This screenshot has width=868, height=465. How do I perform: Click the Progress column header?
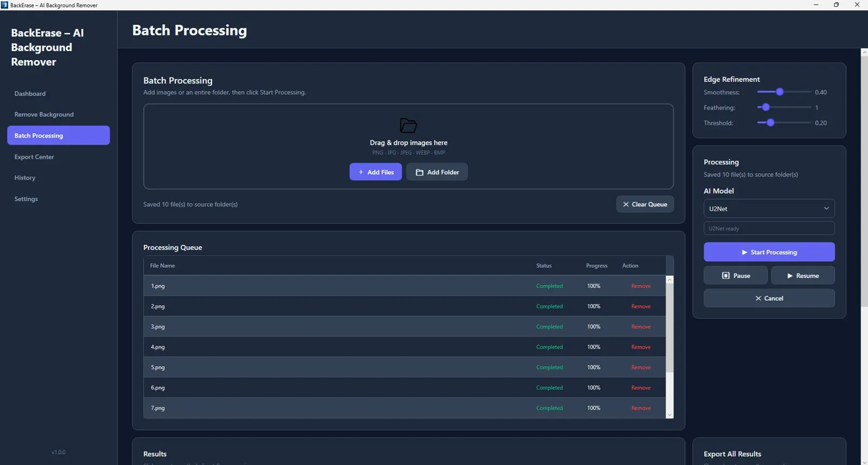[x=596, y=266]
